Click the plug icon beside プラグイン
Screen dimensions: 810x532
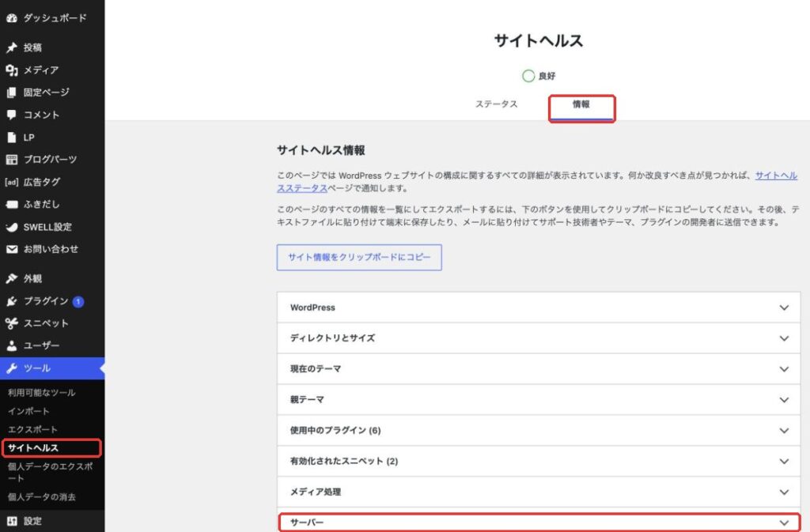coord(11,301)
